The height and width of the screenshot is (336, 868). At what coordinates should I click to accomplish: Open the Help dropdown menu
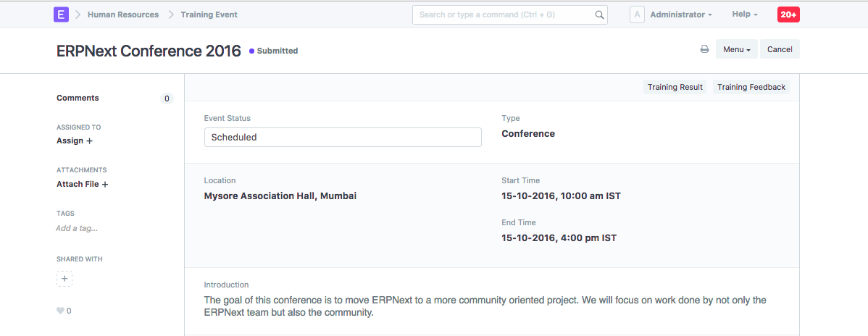pyautogui.click(x=744, y=14)
